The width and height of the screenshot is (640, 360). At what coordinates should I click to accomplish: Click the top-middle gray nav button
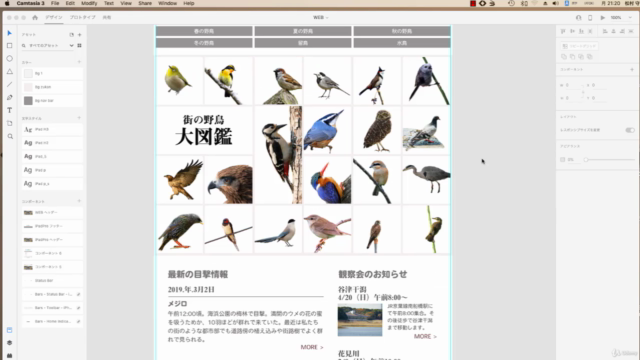303,31
